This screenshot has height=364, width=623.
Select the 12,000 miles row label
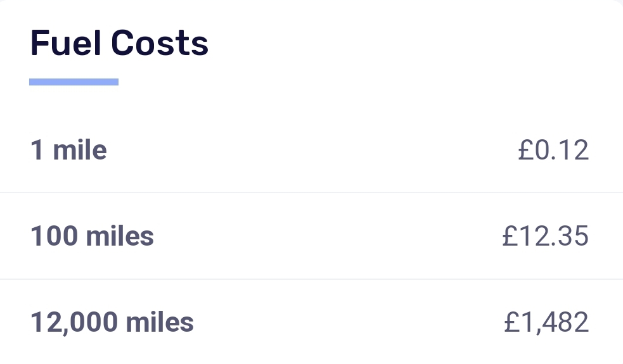pos(112,322)
